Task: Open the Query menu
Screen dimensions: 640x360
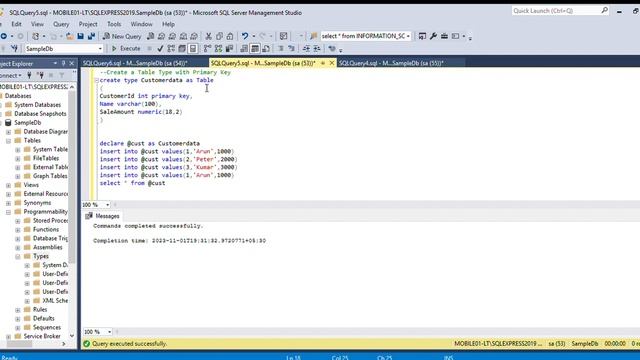Action: click(61, 24)
